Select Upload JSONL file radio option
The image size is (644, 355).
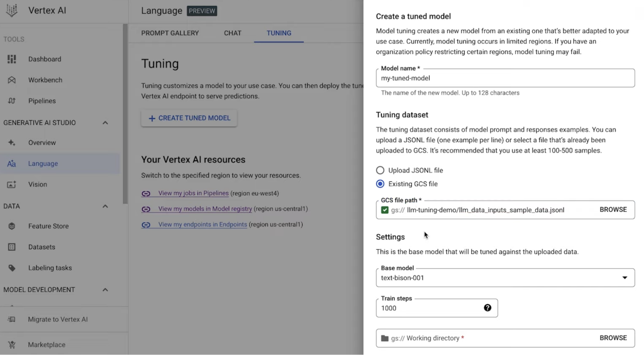(380, 170)
